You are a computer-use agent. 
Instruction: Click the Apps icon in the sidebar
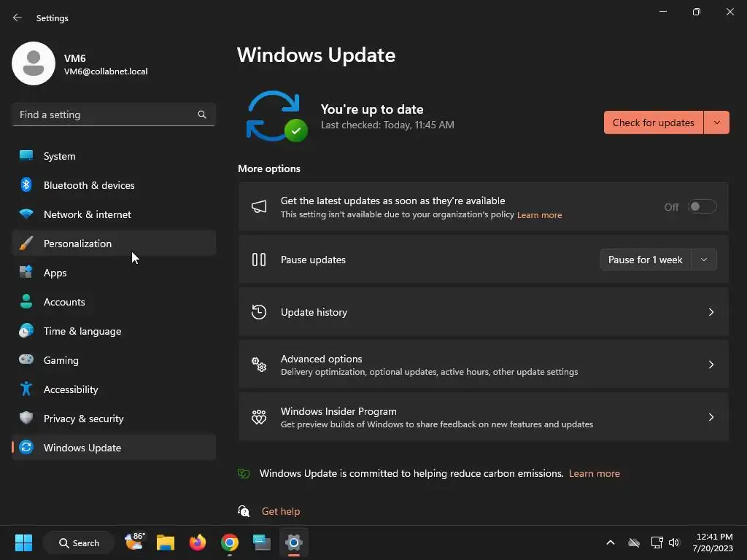tap(26, 273)
